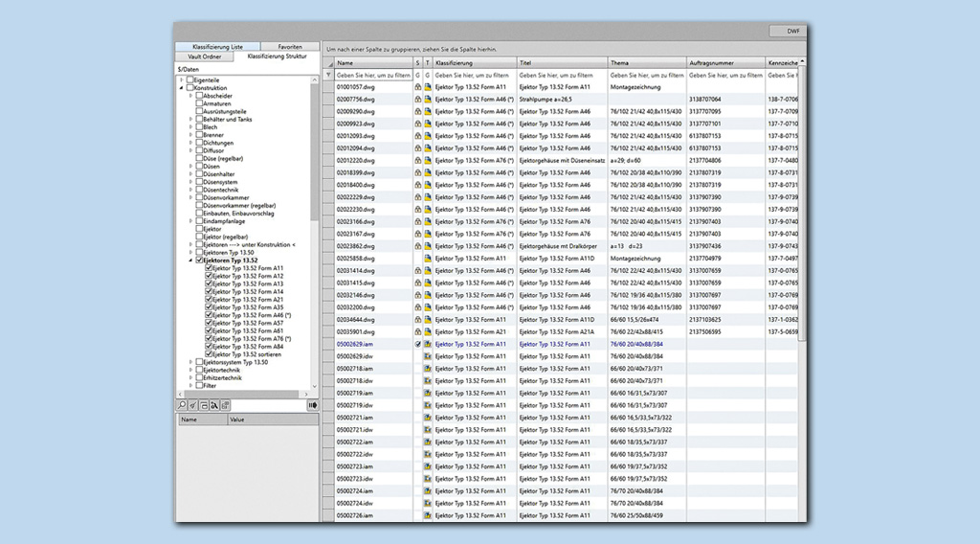Click the magnifier search icon below the tree
Viewport: 980px width, 544px height.
click(182, 405)
